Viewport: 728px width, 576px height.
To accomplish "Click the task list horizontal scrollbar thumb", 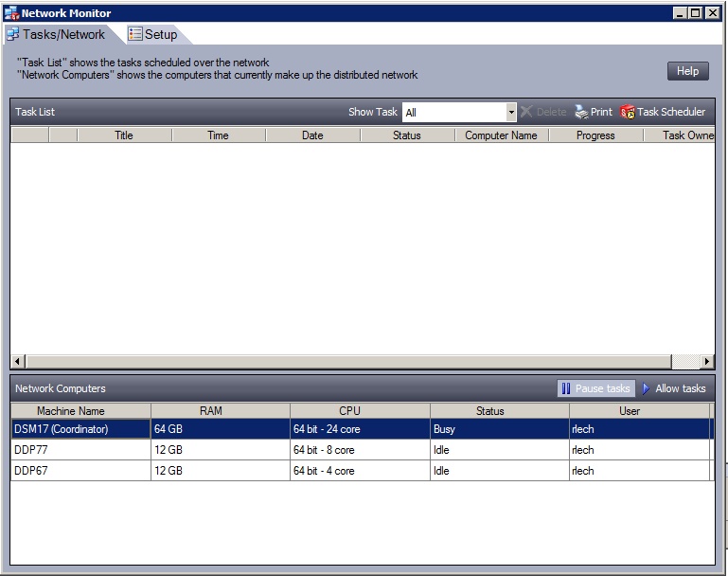I will (348, 361).
